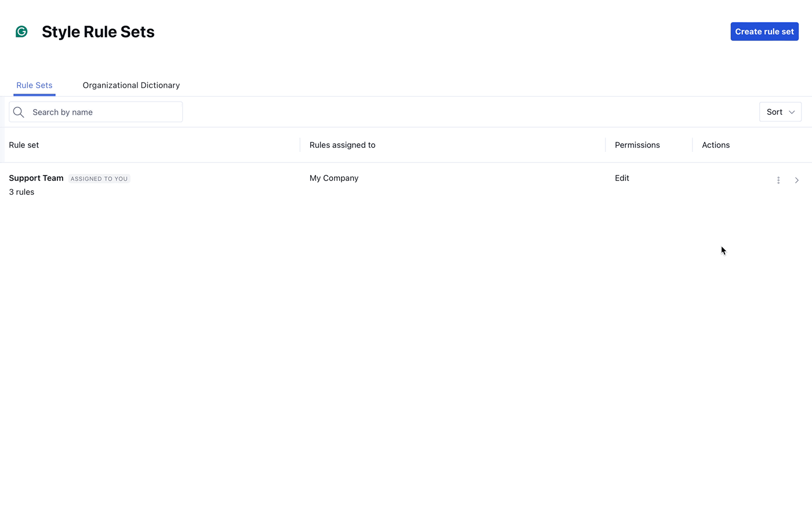812x522 pixels.
Task: Switch to the Organizational Dictionary tab
Action: [x=131, y=85]
